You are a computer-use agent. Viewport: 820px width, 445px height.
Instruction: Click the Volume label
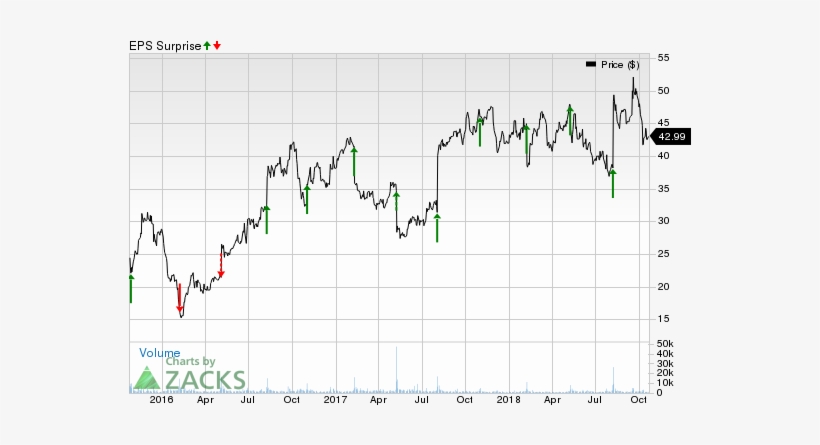[160, 353]
